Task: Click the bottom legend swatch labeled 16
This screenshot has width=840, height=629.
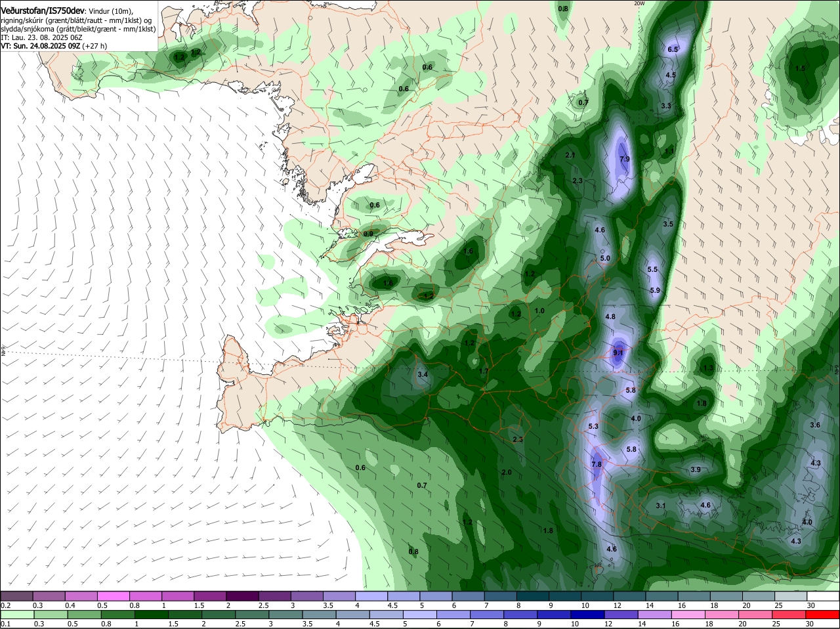Action: pyautogui.click(x=688, y=615)
